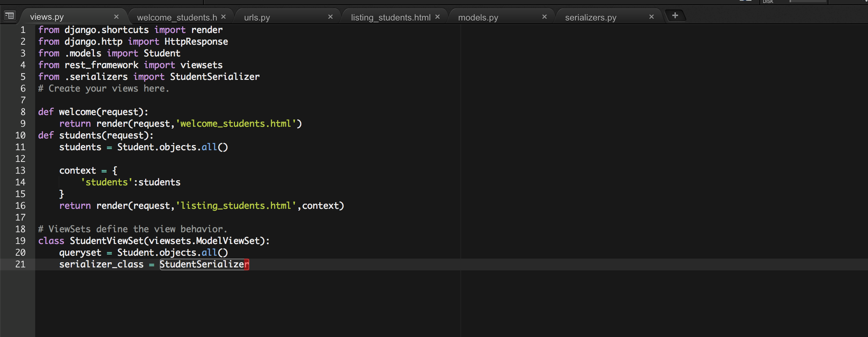Close the urls.py tab
The height and width of the screenshot is (337, 868).
(x=330, y=17)
